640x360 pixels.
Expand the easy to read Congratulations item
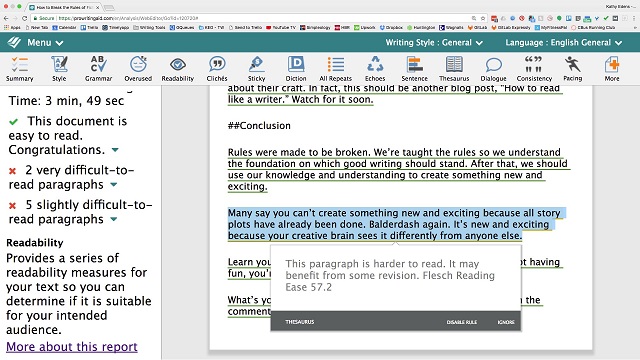[x=116, y=150]
